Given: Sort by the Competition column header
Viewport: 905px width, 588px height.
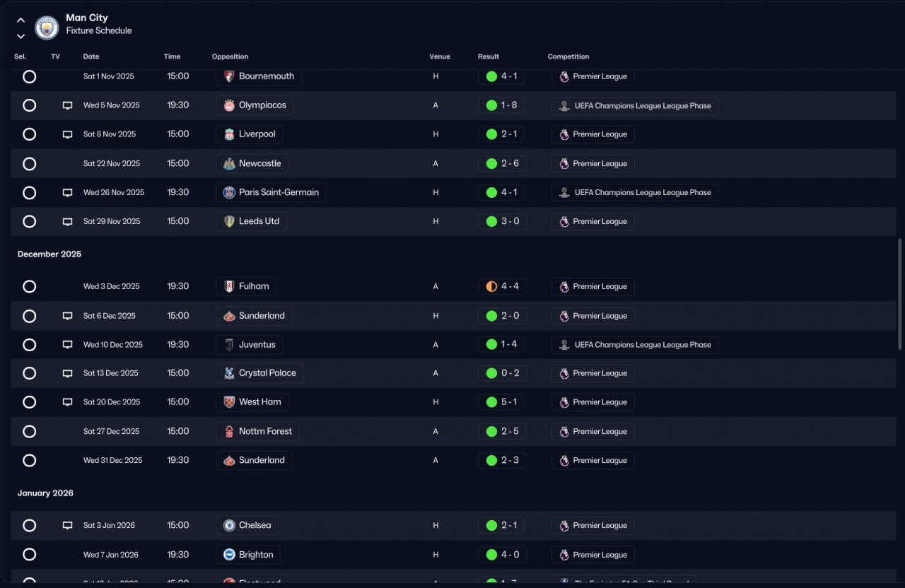Looking at the screenshot, I should [x=568, y=57].
